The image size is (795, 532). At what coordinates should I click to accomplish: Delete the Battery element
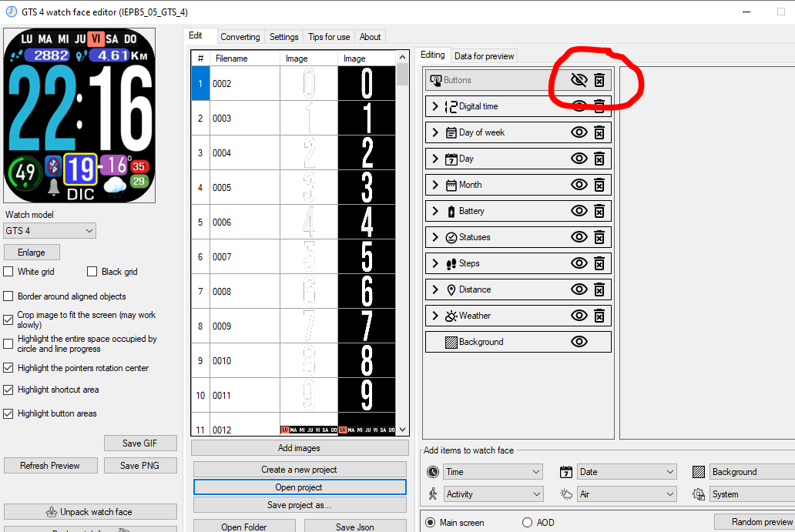(x=599, y=211)
